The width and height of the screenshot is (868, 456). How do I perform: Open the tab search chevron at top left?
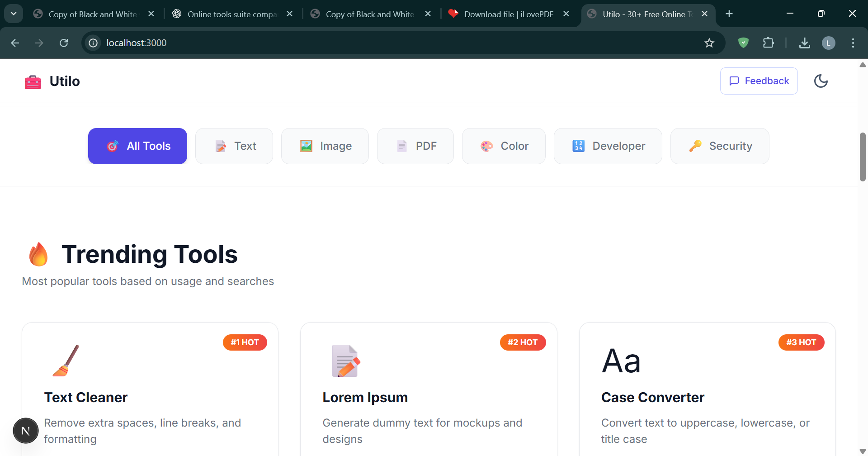tap(13, 14)
